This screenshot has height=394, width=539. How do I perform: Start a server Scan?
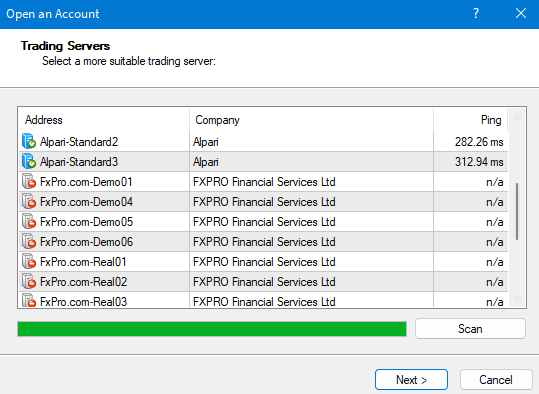coord(470,329)
